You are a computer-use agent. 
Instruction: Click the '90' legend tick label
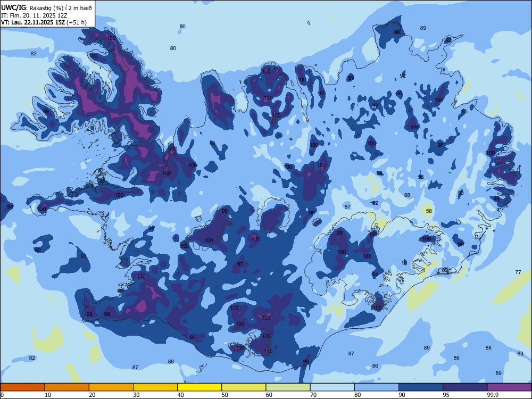coord(402,395)
